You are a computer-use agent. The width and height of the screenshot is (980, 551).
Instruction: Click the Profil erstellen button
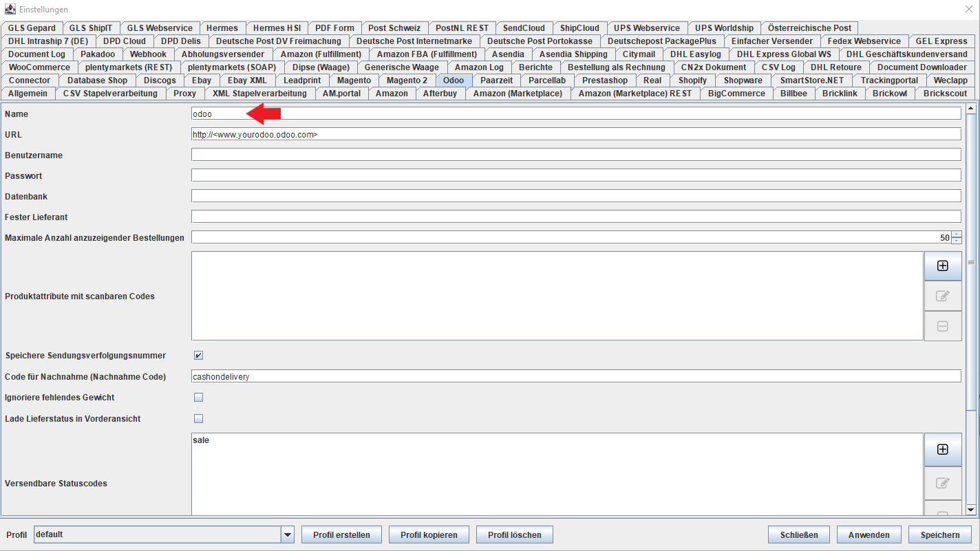(x=341, y=534)
